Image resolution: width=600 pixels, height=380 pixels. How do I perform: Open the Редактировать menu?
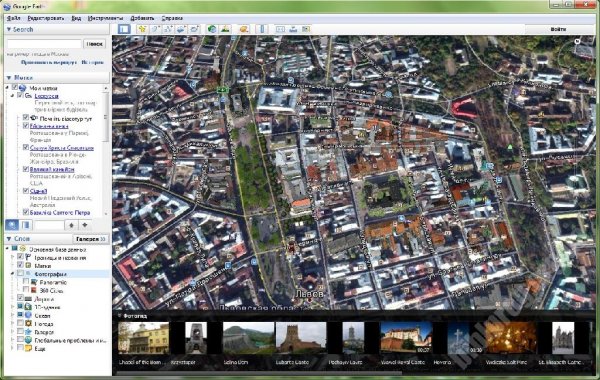(x=46, y=18)
